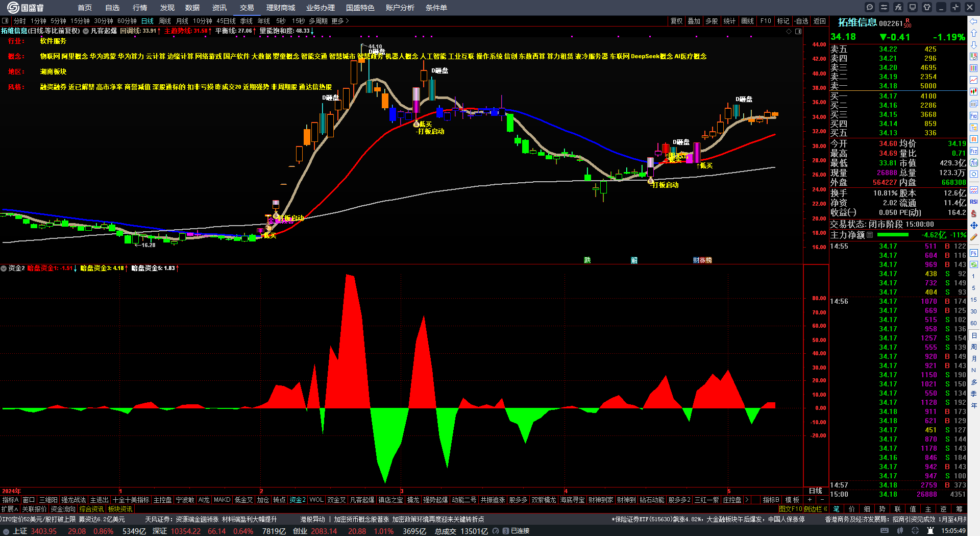
Task: Expand the 更多 period options
Action: click(340, 21)
